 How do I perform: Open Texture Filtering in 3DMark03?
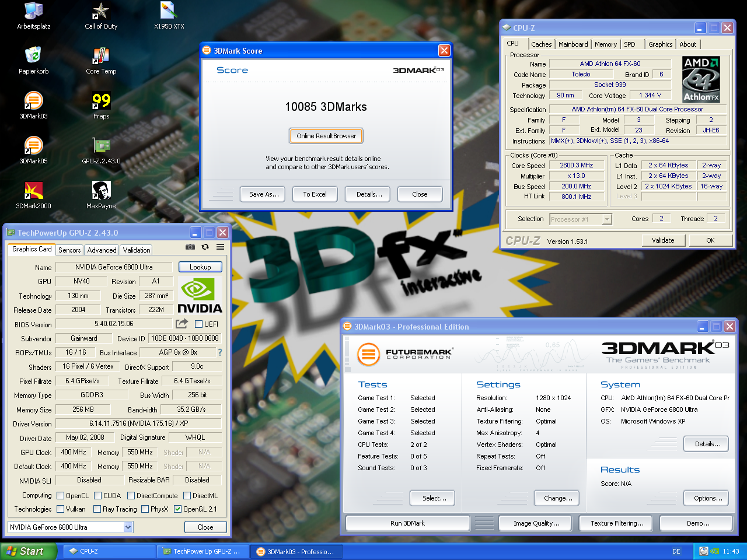(617, 523)
